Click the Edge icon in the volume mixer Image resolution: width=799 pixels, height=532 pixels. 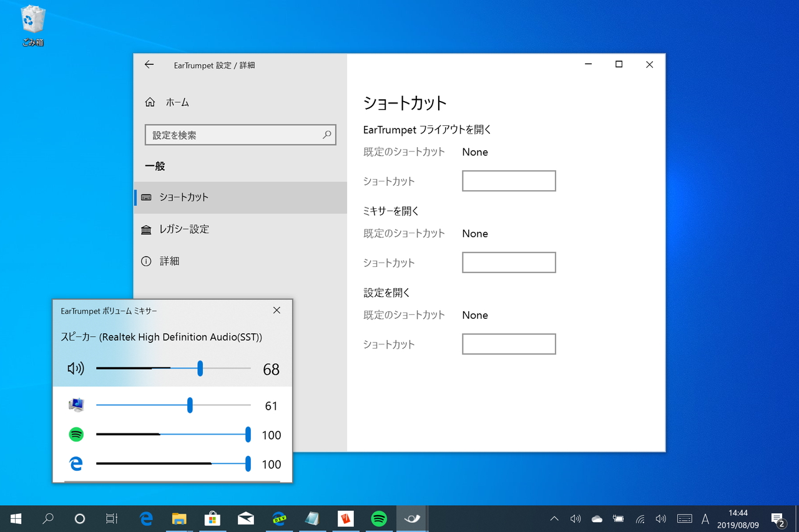pos(76,464)
